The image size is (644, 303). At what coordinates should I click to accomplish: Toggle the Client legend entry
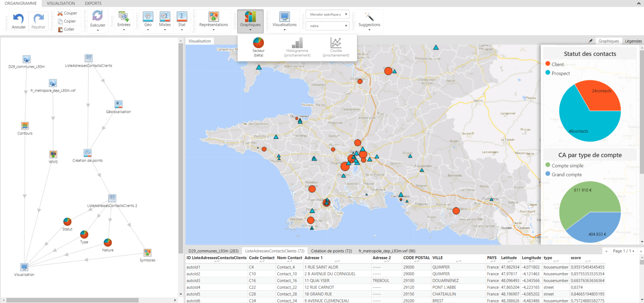557,64
